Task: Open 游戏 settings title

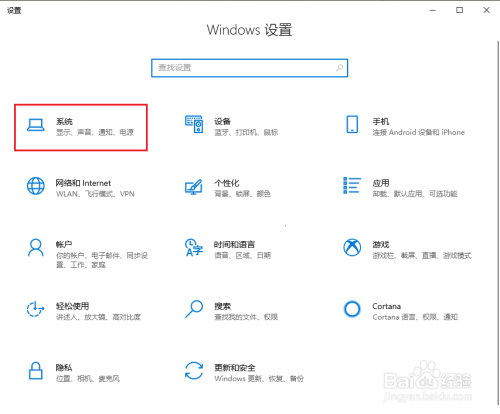Action: point(381,245)
